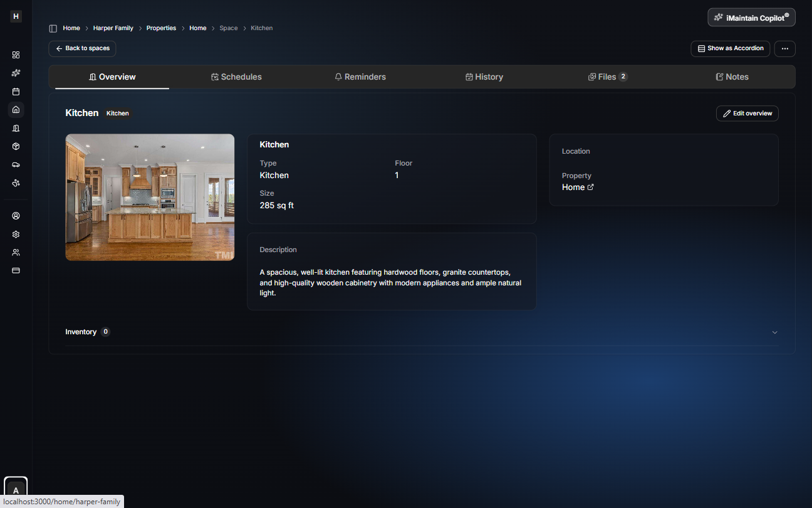Select the members icon in the sidebar
Image resolution: width=812 pixels, height=508 pixels.
pos(16,252)
